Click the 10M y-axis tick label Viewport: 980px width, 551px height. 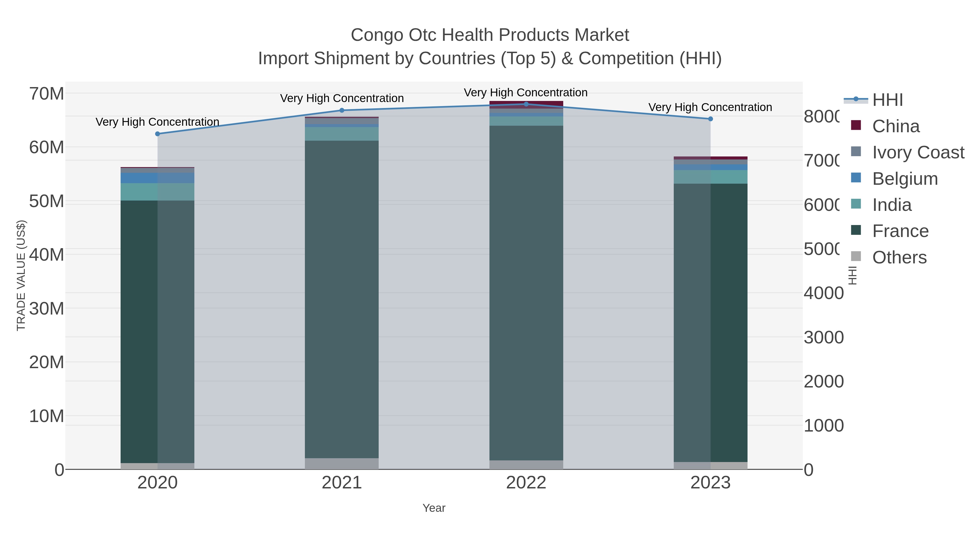point(46,416)
